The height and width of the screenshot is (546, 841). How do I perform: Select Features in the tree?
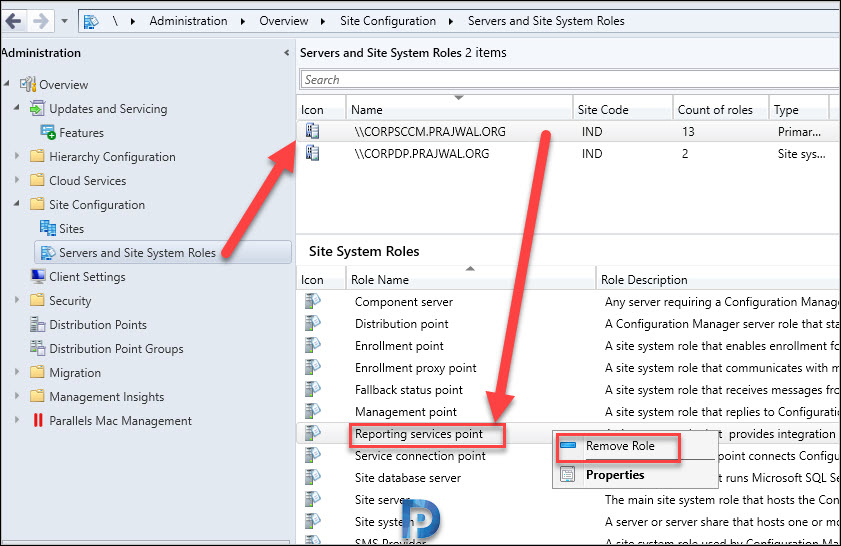82,132
